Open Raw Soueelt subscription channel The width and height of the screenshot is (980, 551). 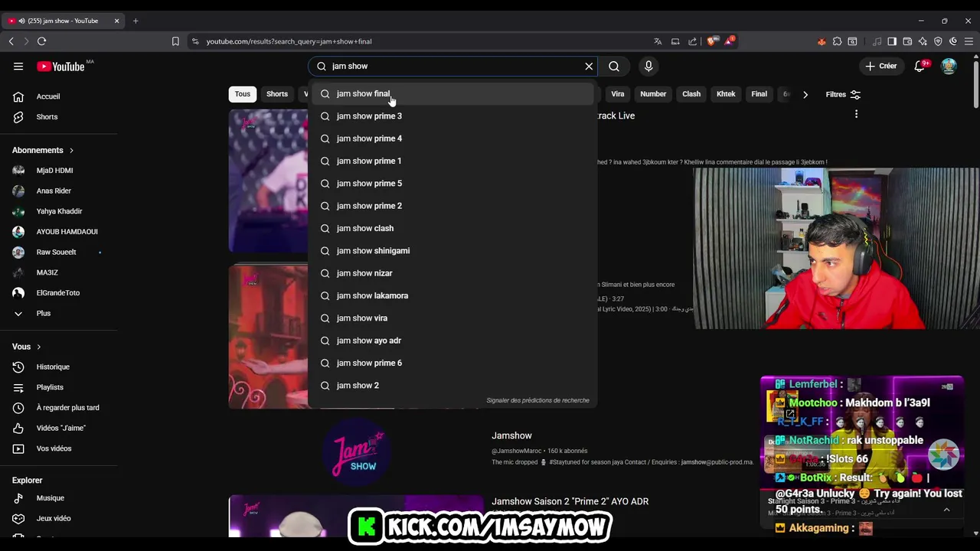click(x=59, y=252)
